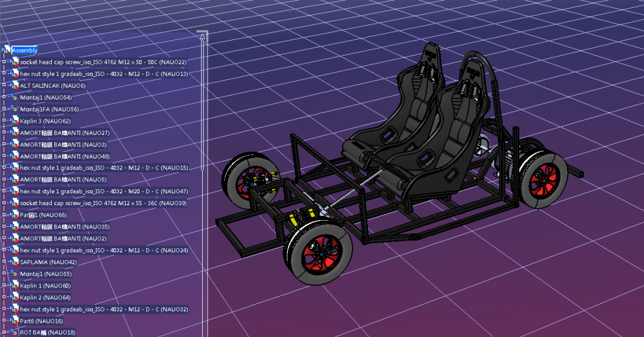The height and width of the screenshot is (337, 644).
Task: Expand the ALT SALINCAK (NAUO6) node
Action: [x=4, y=85]
